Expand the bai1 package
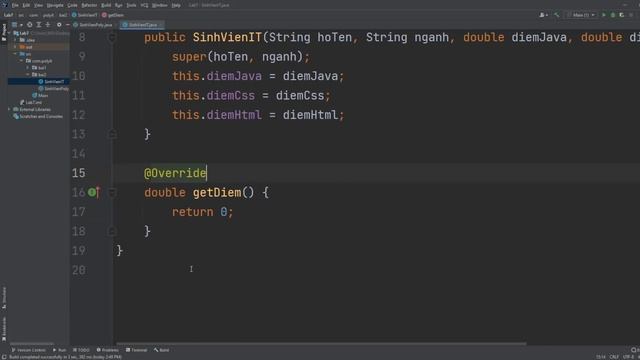The image size is (640, 360). tap(28, 68)
